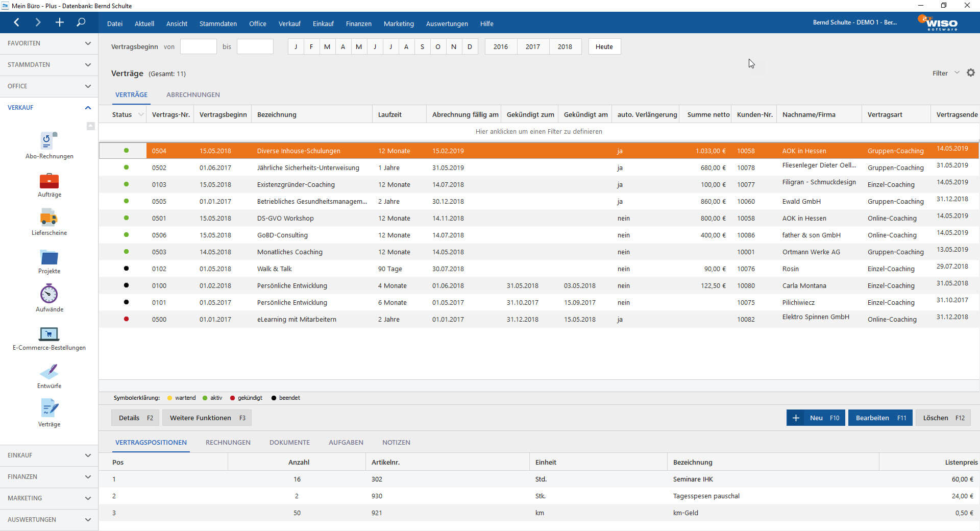The image size is (980, 531).
Task: Select the D (December) month button
Action: (470, 46)
